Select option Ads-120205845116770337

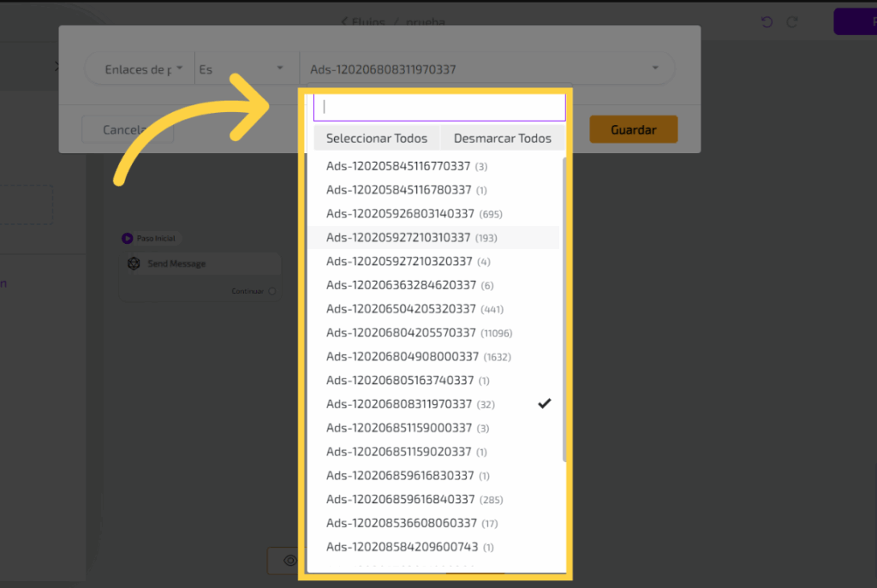(399, 166)
